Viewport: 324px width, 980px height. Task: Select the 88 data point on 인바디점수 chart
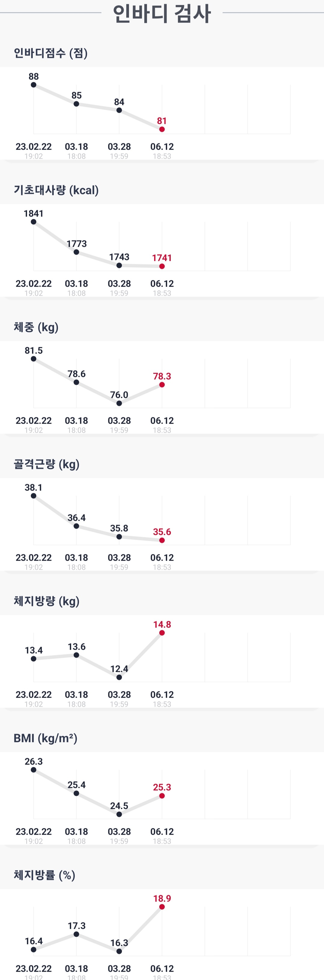click(34, 85)
